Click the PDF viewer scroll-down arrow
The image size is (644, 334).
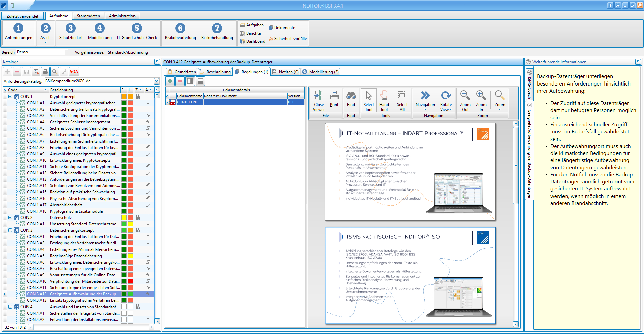516,324
